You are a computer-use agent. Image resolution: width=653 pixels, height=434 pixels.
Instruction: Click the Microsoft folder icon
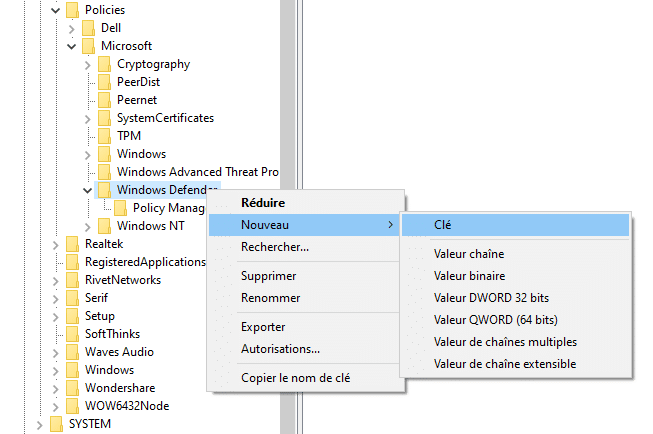pos(88,46)
